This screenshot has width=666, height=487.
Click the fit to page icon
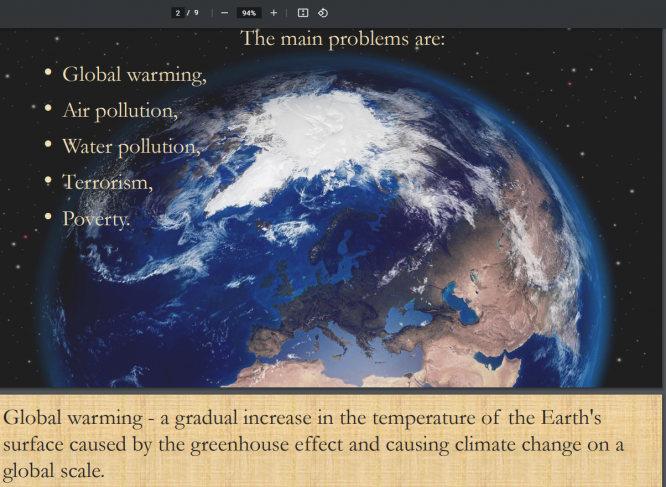tap(303, 13)
